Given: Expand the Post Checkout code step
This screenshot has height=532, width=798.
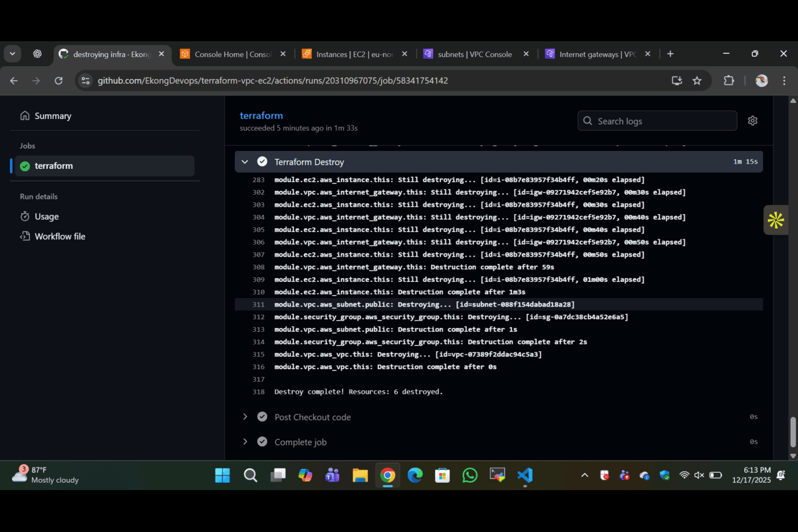Looking at the screenshot, I should pyautogui.click(x=245, y=417).
